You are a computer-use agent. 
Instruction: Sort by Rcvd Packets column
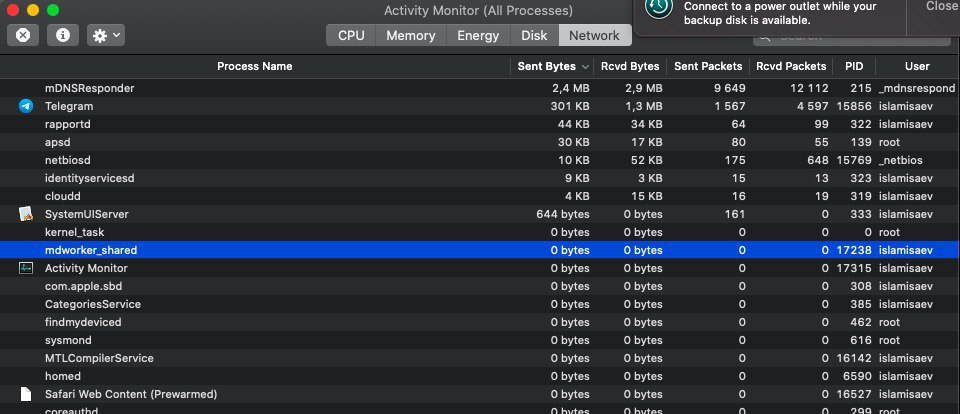click(791, 66)
